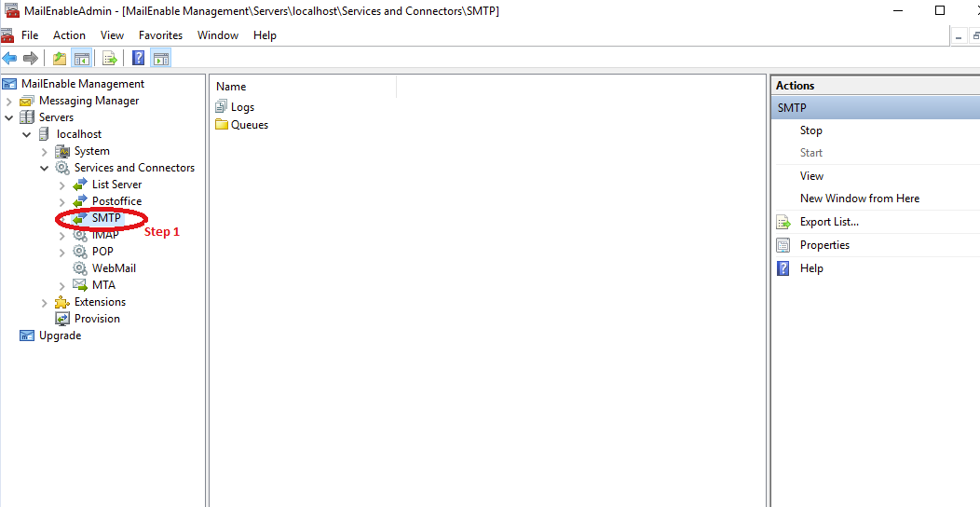Click the Extensions puzzle icon
980x507 pixels.
tap(62, 303)
